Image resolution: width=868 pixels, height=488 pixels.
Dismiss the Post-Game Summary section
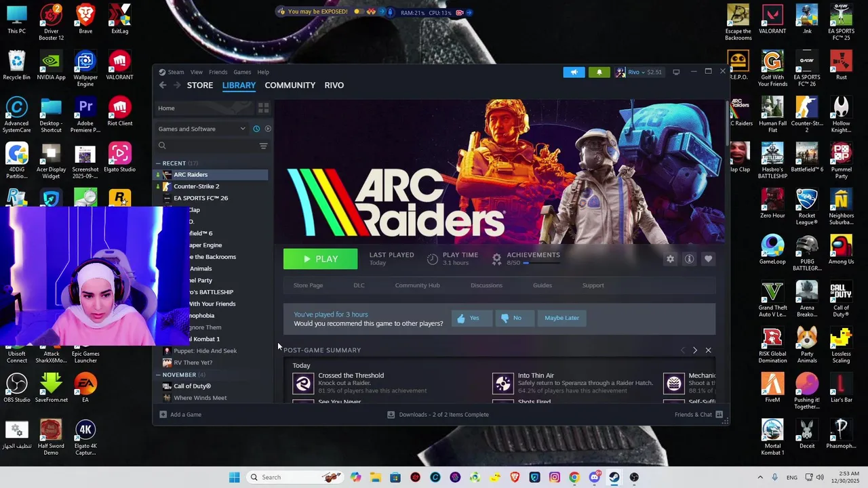[708, 350]
